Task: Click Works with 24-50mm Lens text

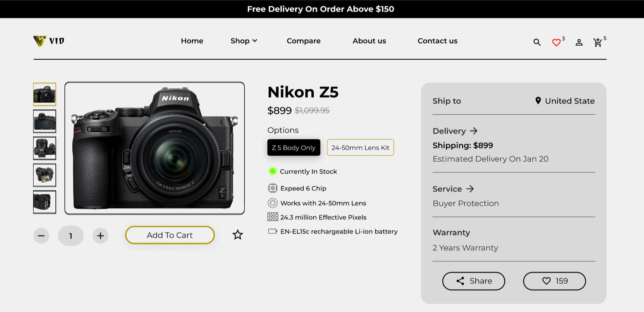Action: click(x=323, y=203)
